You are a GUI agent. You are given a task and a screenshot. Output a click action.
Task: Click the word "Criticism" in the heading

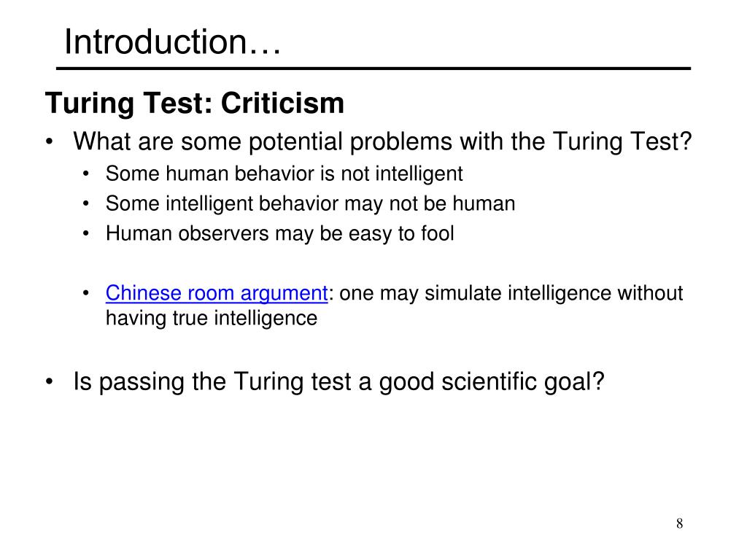click(x=282, y=104)
